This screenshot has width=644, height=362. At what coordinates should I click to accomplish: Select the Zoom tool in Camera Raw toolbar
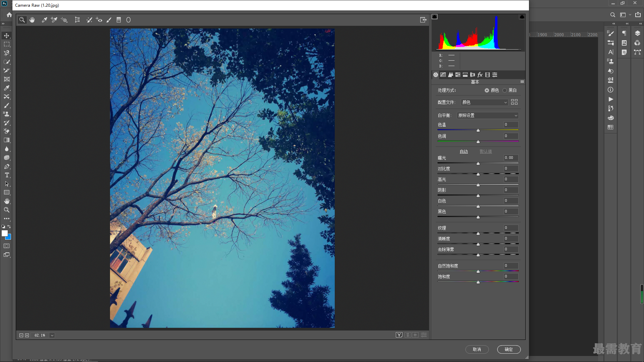tap(22, 20)
